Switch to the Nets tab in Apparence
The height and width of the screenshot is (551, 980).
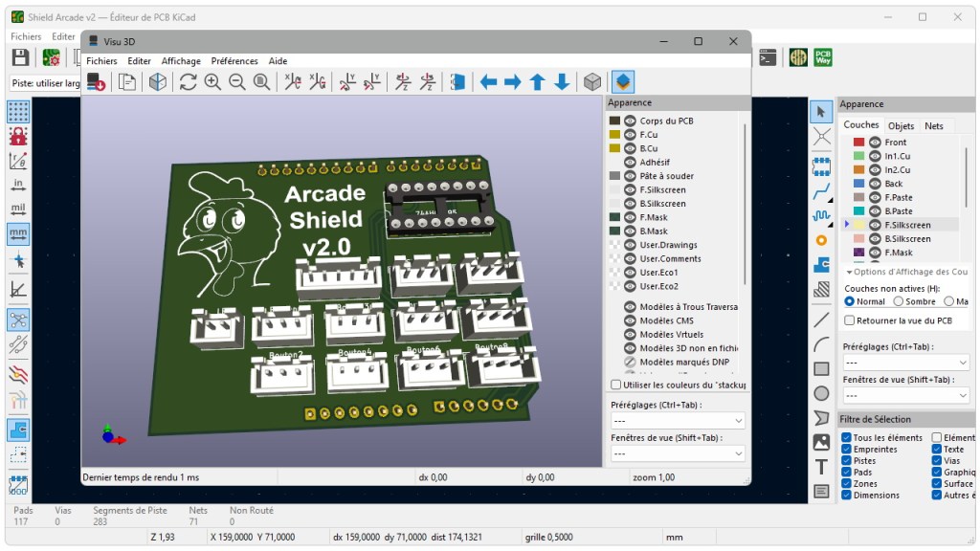(933, 125)
